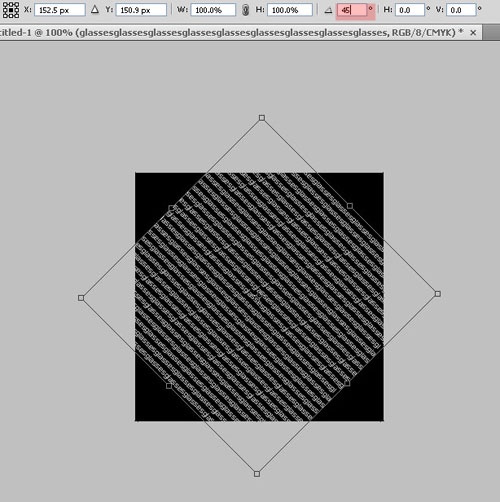Click the width percentage field

click(x=213, y=10)
